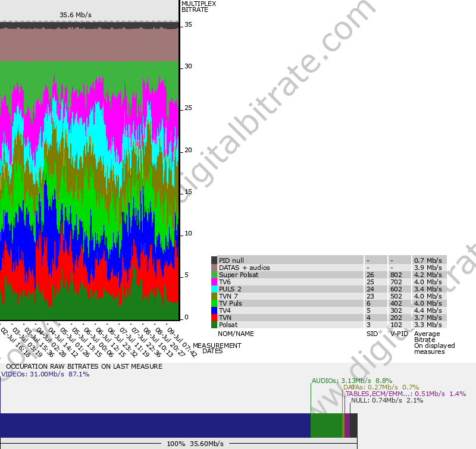The width and height of the screenshot is (476, 449).
Task: Click the Average Bitrate column header
Action: pyautogui.click(x=427, y=337)
